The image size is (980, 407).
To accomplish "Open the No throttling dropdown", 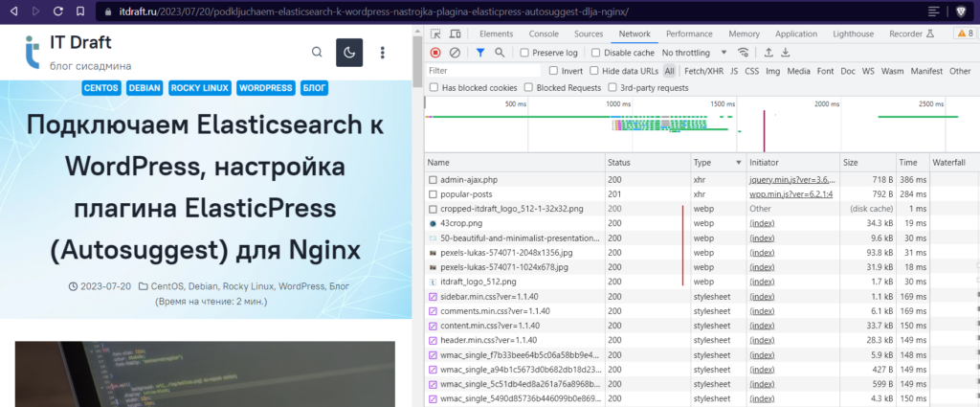I will [x=695, y=53].
